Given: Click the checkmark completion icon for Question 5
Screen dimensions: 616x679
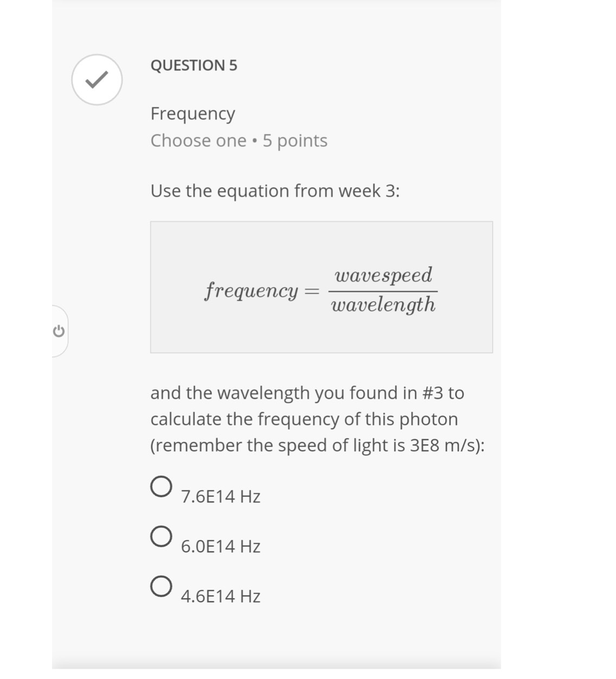Looking at the screenshot, I should (97, 79).
